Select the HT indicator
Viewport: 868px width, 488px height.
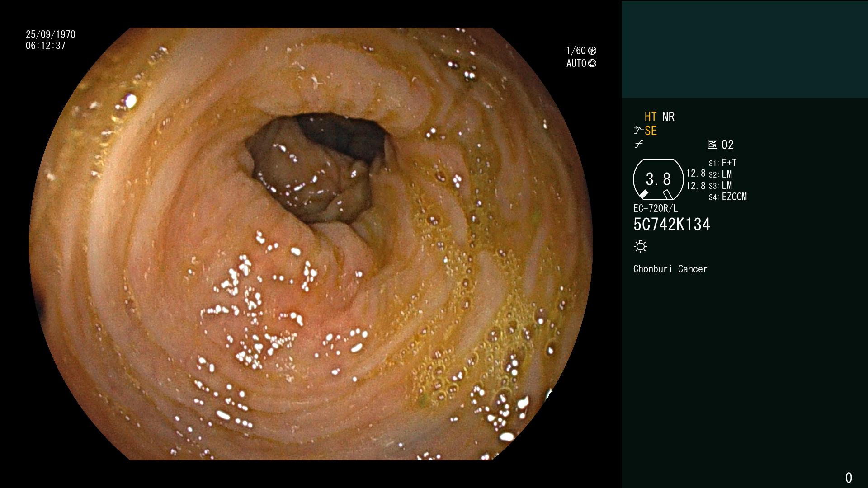651,117
